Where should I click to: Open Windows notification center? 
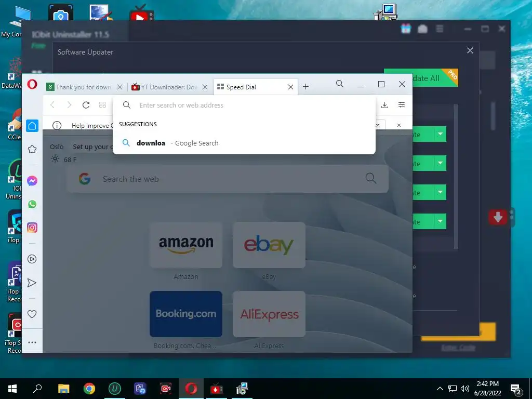point(516,389)
